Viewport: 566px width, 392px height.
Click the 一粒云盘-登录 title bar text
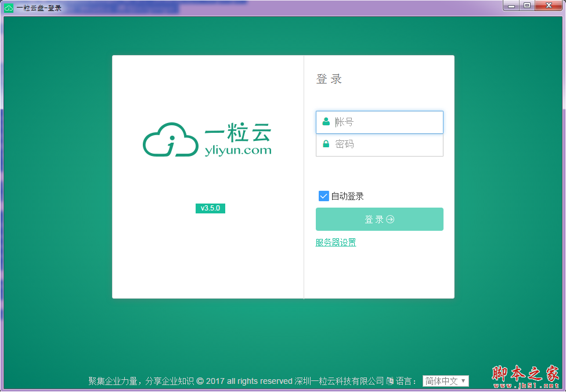coord(38,8)
